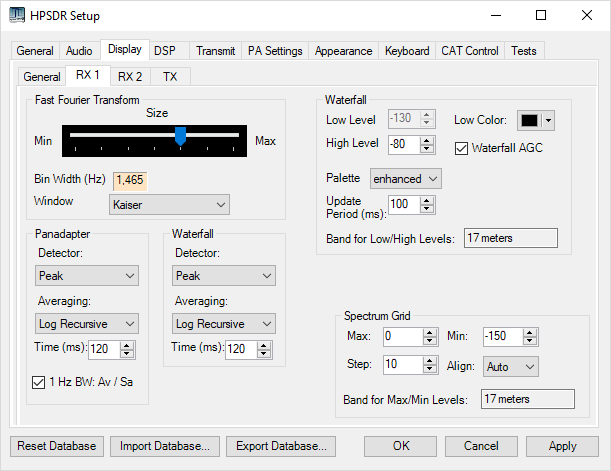611x471 pixels.
Task: Decrease the Update Period value with down arrow
Action: [x=427, y=209]
